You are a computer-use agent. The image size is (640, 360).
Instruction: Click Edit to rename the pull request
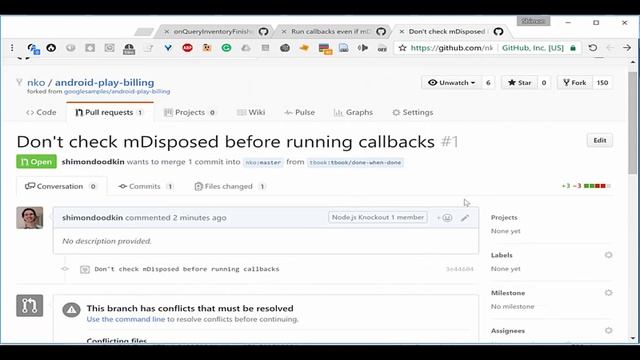(600, 140)
